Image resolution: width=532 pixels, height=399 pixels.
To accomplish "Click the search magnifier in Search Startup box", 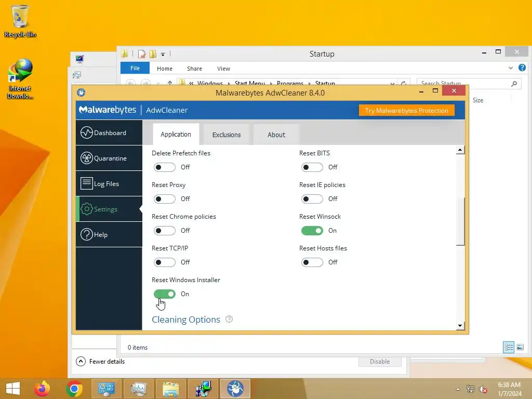I will tap(514, 83).
